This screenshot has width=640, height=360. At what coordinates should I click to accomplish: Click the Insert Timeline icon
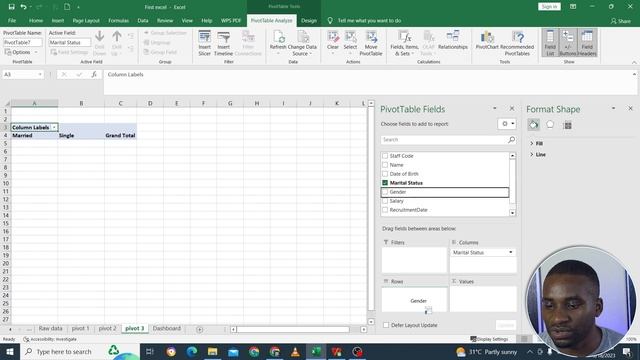(223, 38)
